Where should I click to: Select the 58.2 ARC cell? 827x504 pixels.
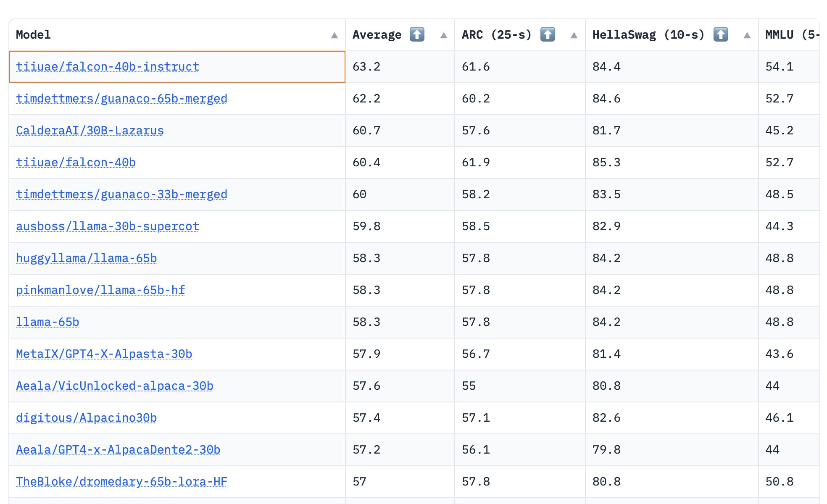(x=520, y=194)
